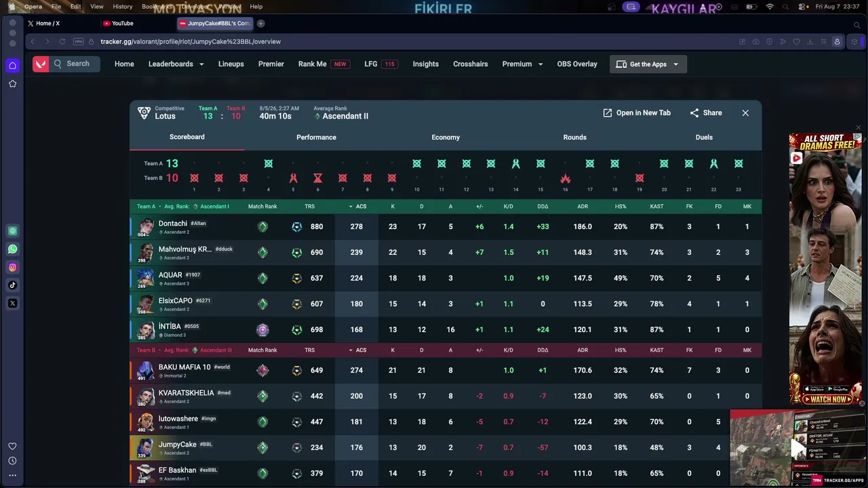Click Dontachi's agent portrait
This screenshot has height=488, width=868.
[145, 226]
